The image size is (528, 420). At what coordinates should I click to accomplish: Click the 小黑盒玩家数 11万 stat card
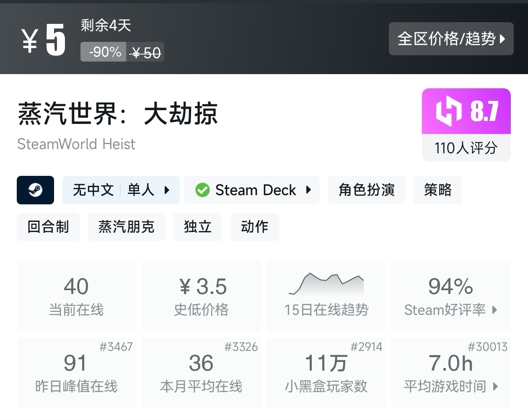coord(326,373)
